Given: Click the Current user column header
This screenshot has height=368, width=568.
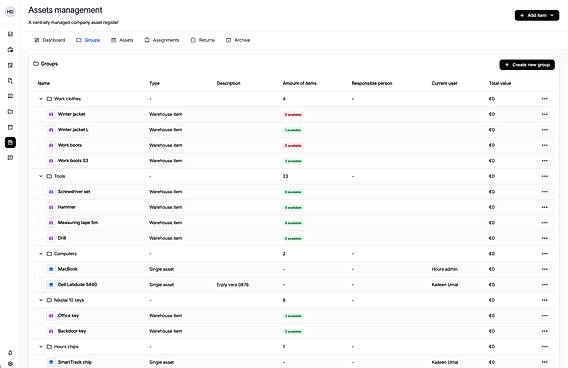Looking at the screenshot, I should (444, 83).
